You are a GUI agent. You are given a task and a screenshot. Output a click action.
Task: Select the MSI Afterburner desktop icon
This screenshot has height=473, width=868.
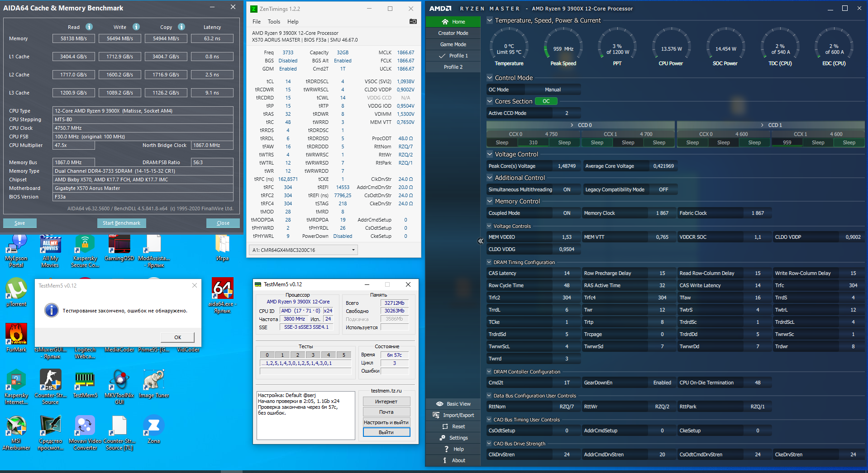pyautogui.click(x=16, y=433)
